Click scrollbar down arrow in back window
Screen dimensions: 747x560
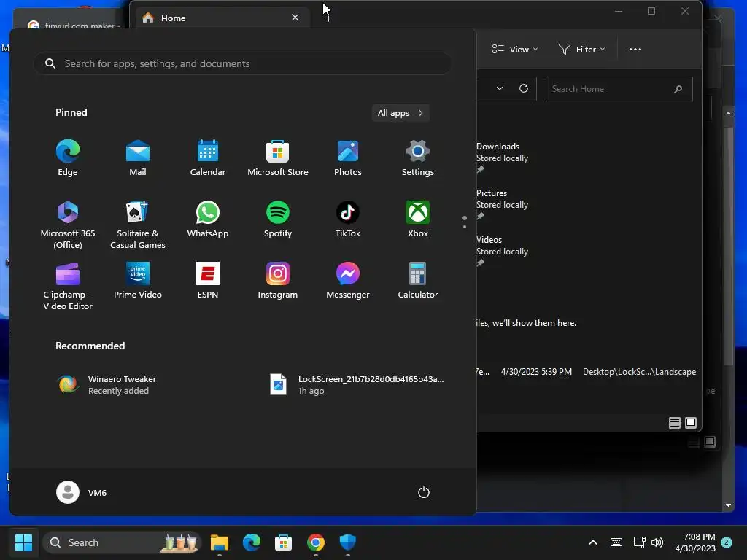click(728, 505)
